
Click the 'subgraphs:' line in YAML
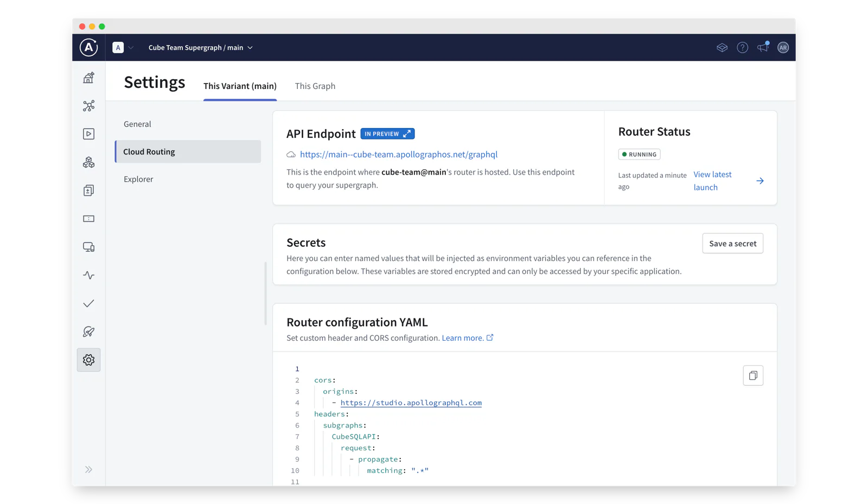[344, 425]
